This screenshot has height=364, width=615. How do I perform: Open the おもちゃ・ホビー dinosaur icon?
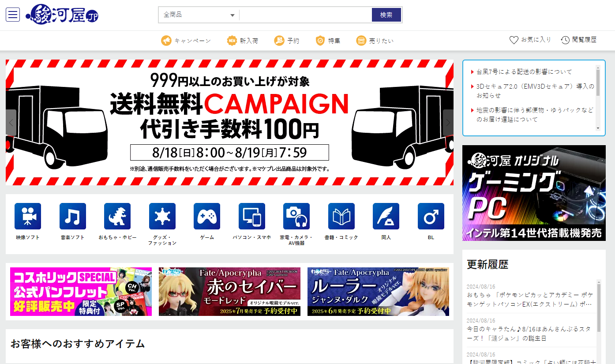(x=117, y=216)
